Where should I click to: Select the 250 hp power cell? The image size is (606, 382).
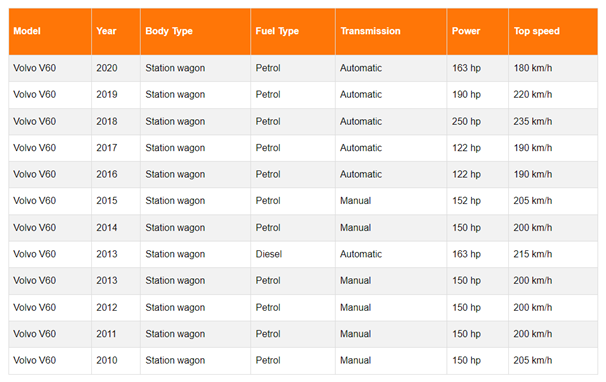point(478,121)
